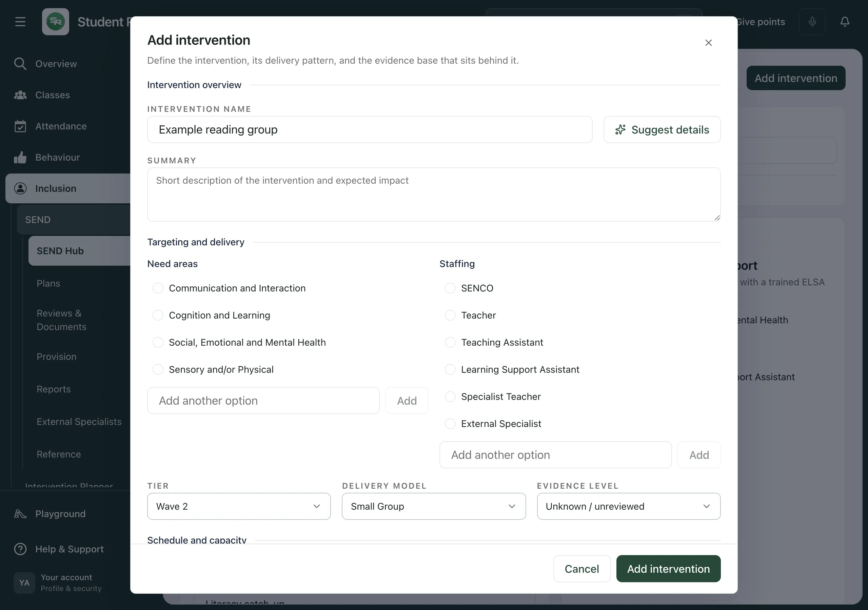Select Cognition and Learning need area

point(158,316)
